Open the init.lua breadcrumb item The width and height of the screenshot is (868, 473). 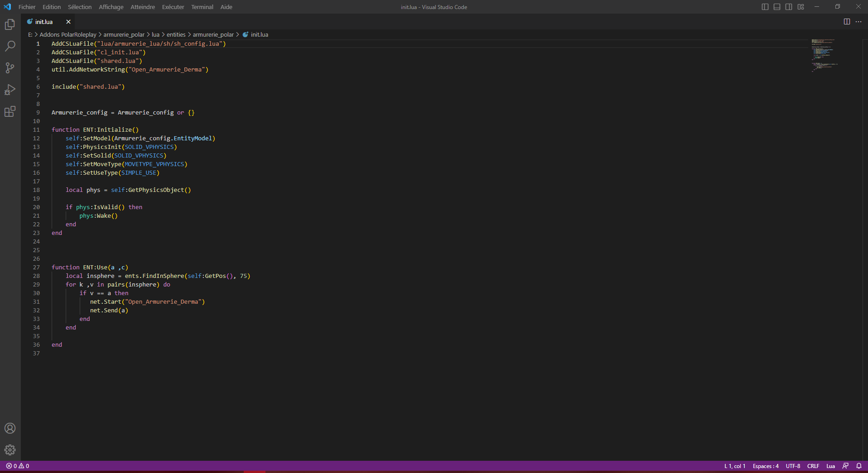pos(256,34)
